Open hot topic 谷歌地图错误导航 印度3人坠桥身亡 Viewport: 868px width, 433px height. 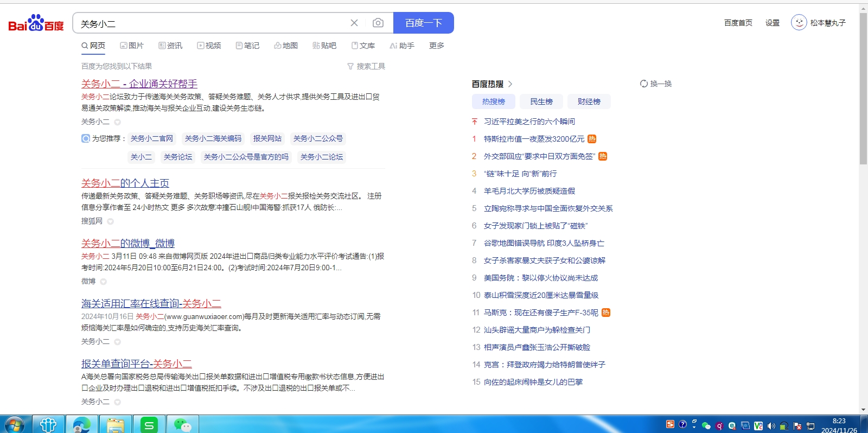coord(544,243)
